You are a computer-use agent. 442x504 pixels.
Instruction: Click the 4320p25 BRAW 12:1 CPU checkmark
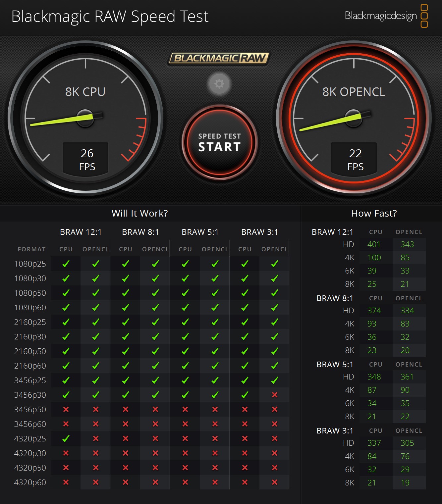[x=66, y=438]
